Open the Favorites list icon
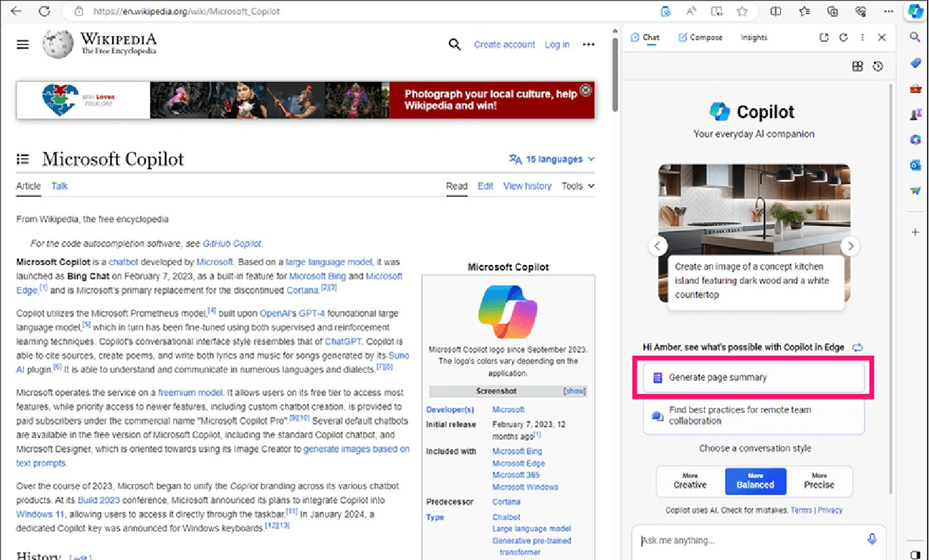Screen dimensions: 929x560 click(804, 11)
